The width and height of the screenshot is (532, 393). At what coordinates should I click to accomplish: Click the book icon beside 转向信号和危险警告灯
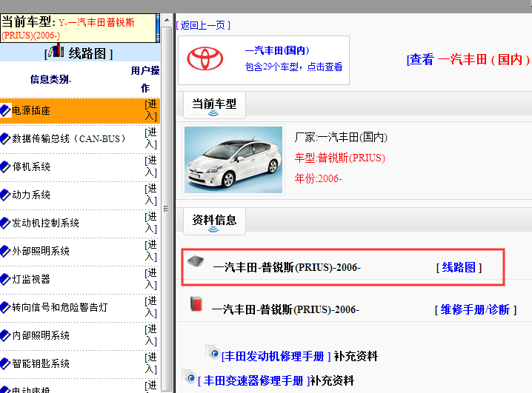pos(5,307)
